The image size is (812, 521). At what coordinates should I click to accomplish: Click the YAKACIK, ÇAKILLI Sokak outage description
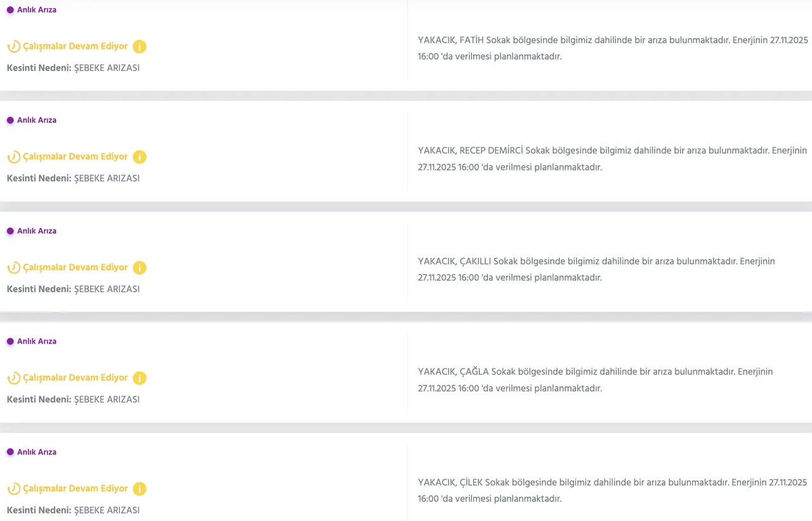(596, 269)
